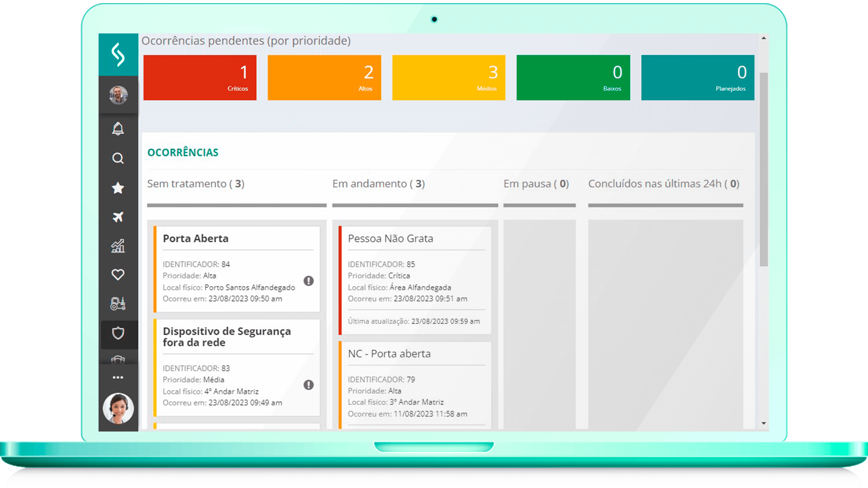
Task: Select Sem tratamento column header
Action: (x=196, y=184)
